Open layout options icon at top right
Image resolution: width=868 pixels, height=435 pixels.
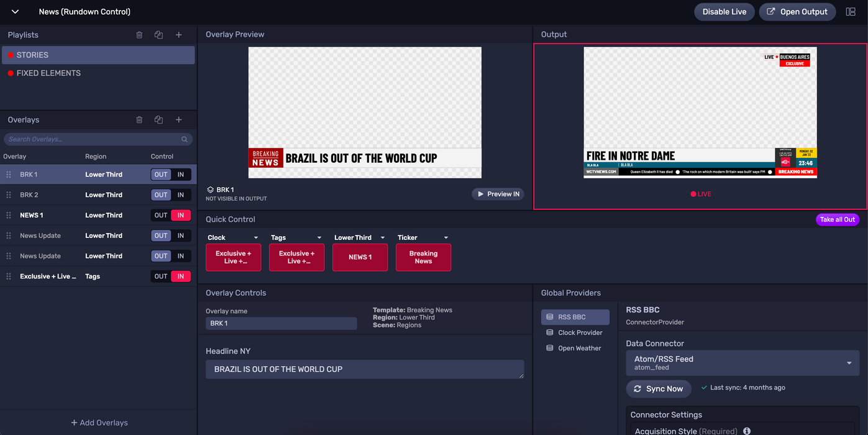point(851,12)
